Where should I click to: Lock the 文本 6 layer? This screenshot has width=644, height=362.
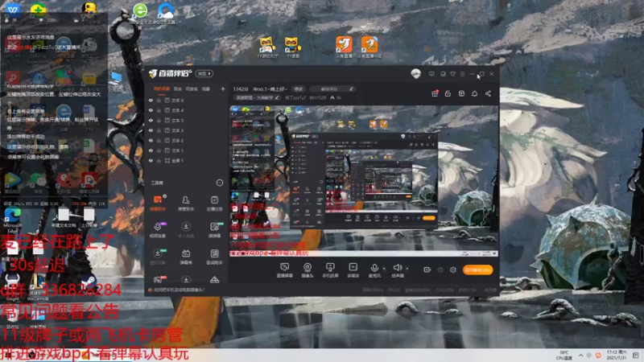159,100
